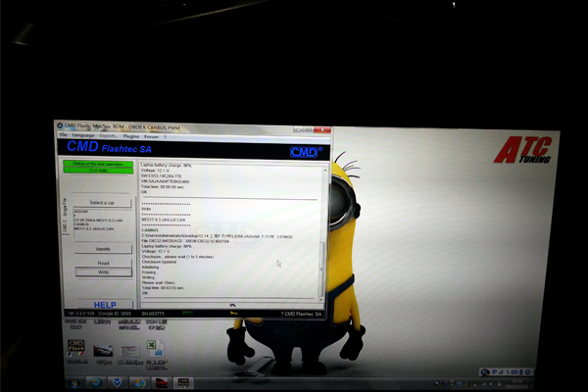Click the 0% progress bar
The width and height of the screenshot is (588, 392).
(231, 306)
